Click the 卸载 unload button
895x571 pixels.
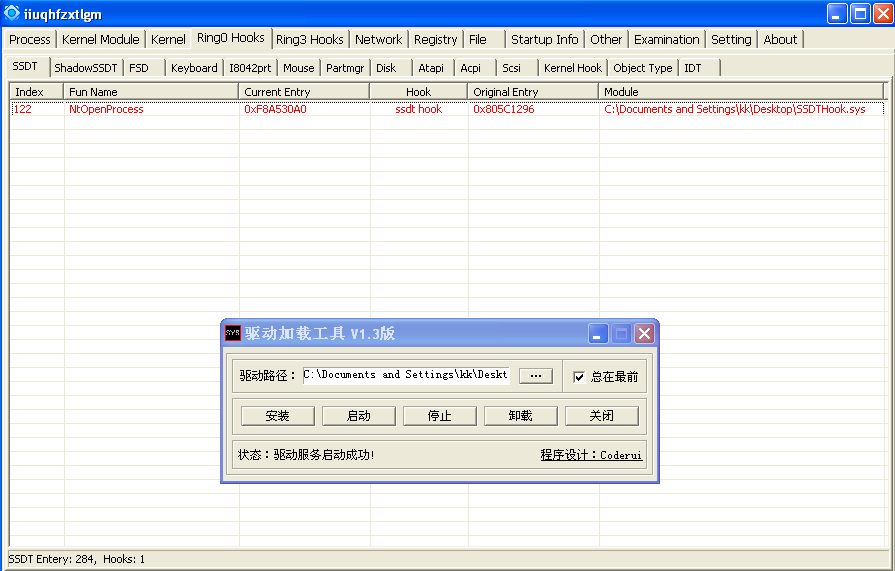pos(521,416)
